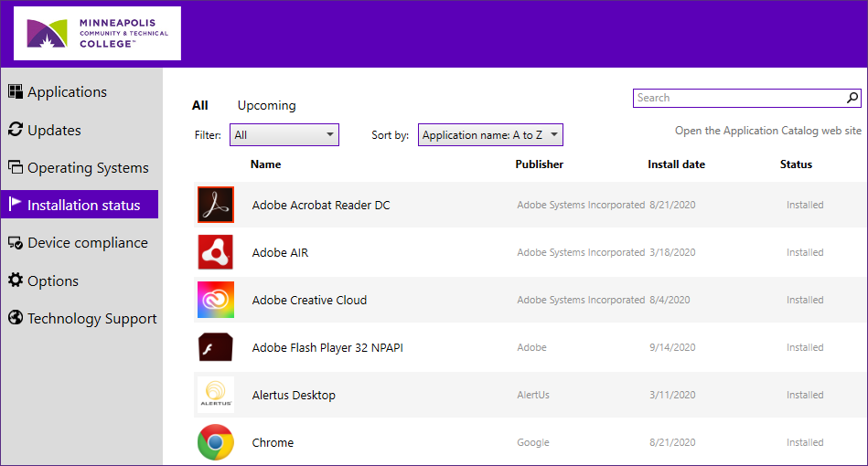Click Installed status for Adobe AIR
The height and width of the screenshot is (466, 868).
805,252
